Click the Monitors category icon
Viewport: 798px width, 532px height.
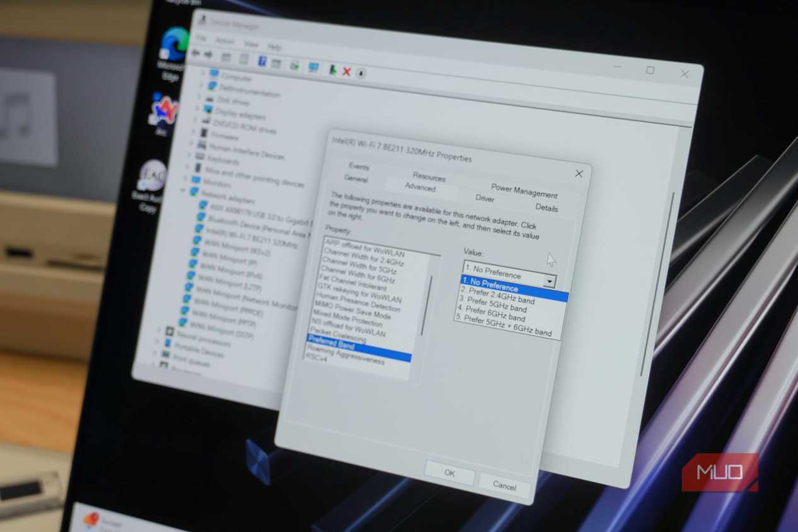pos(195,180)
